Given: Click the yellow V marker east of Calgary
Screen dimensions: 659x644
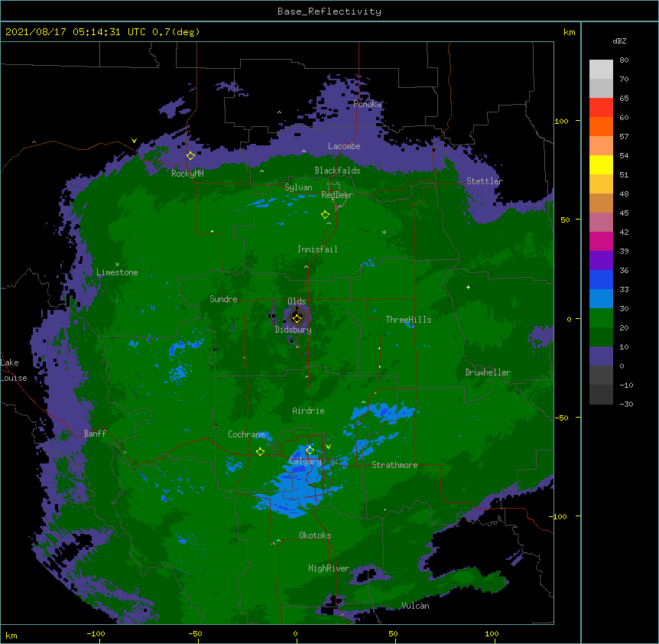Looking at the screenshot, I should coord(328,447).
